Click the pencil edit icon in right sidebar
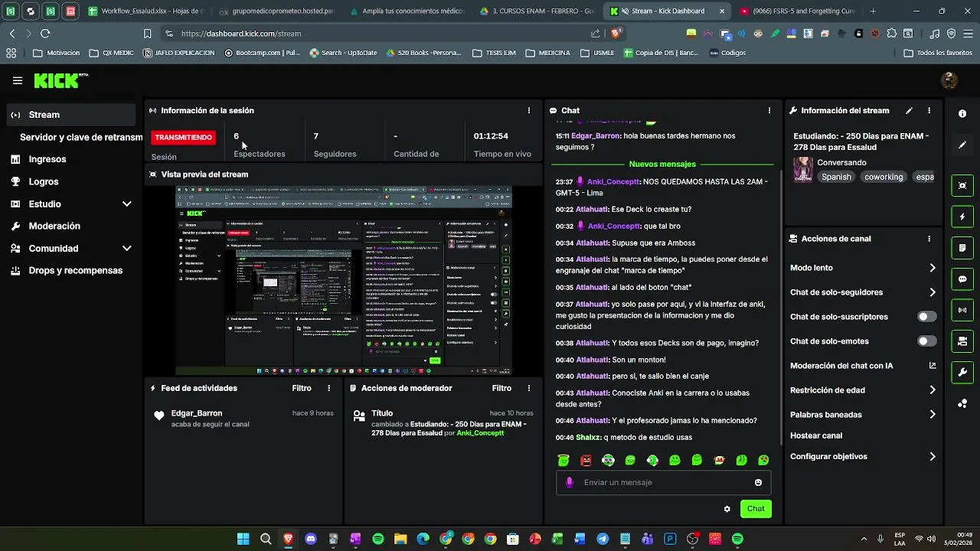Image resolution: width=980 pixels, height=551 pixels. (962, 145)
